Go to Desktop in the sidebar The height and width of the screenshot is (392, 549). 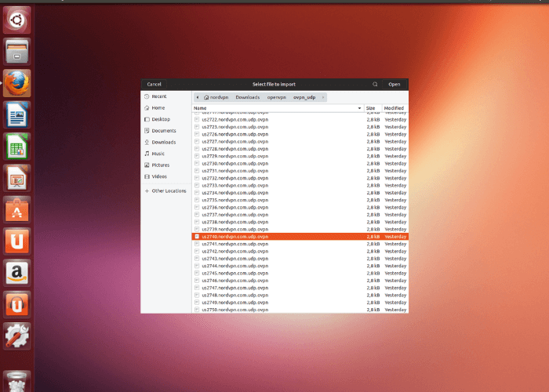coord(166,119)
